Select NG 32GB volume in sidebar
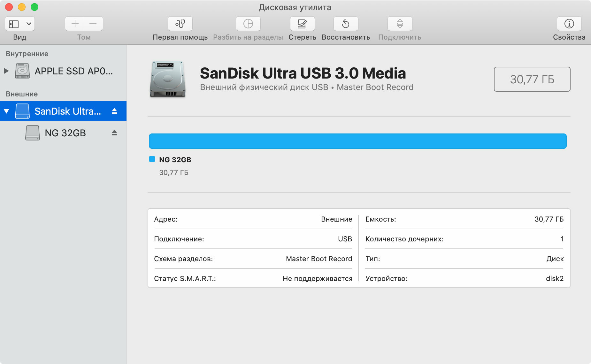This screenshot has width=591, height=364. pos(63,133)
